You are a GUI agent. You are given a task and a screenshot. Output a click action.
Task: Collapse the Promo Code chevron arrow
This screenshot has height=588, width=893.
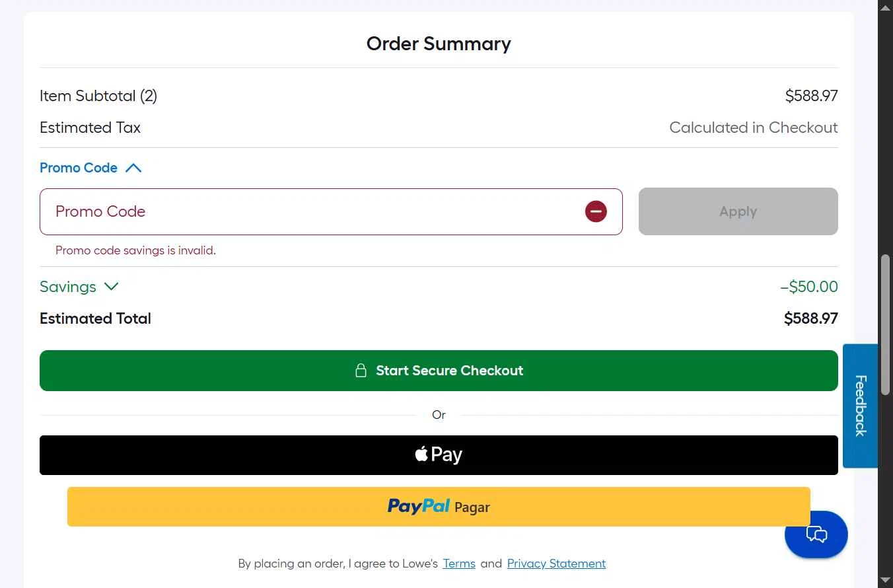click(x=133, y=168)
